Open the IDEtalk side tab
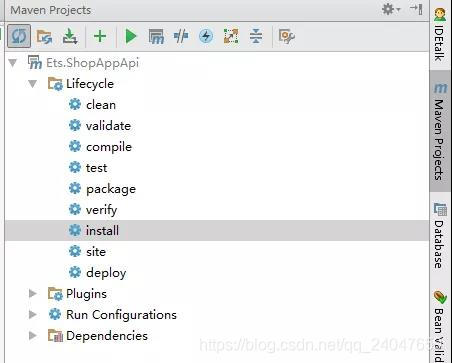452x363 pixels. (440, 35)
